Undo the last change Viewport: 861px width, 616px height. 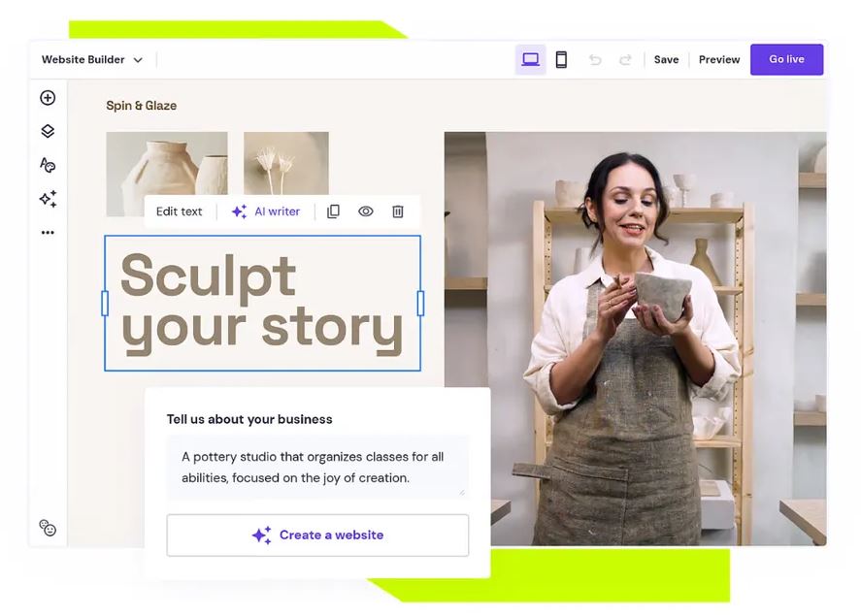[595, 59]
